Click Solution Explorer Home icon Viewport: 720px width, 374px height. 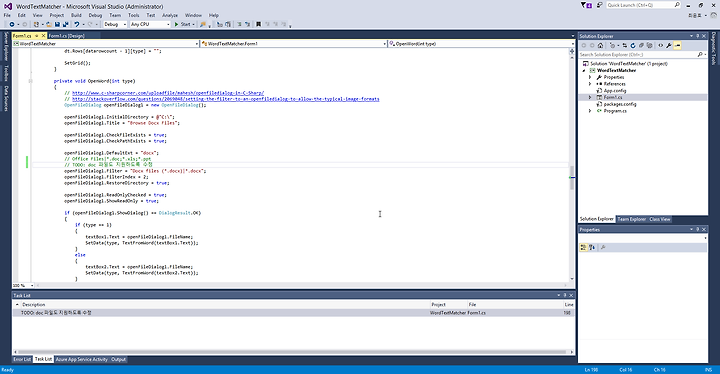600,45
